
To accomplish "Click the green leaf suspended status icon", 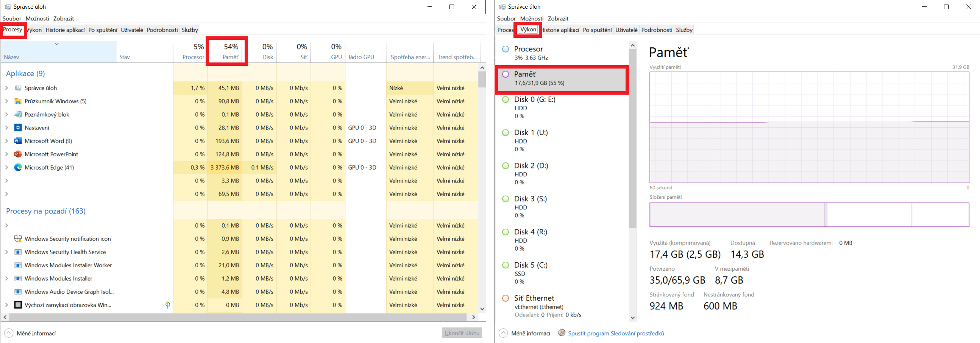I will 168,305.
